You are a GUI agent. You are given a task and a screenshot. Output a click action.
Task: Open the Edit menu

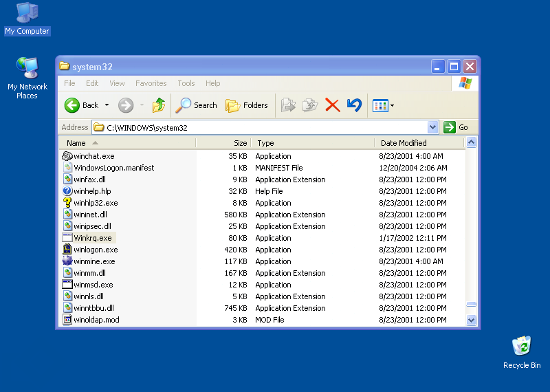[92, 83]
